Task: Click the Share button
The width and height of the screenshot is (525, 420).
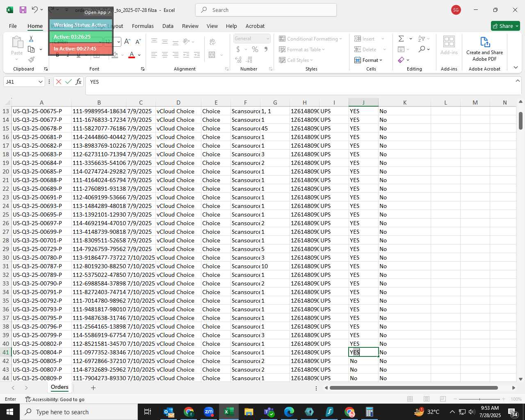Action: click(505, 26)
